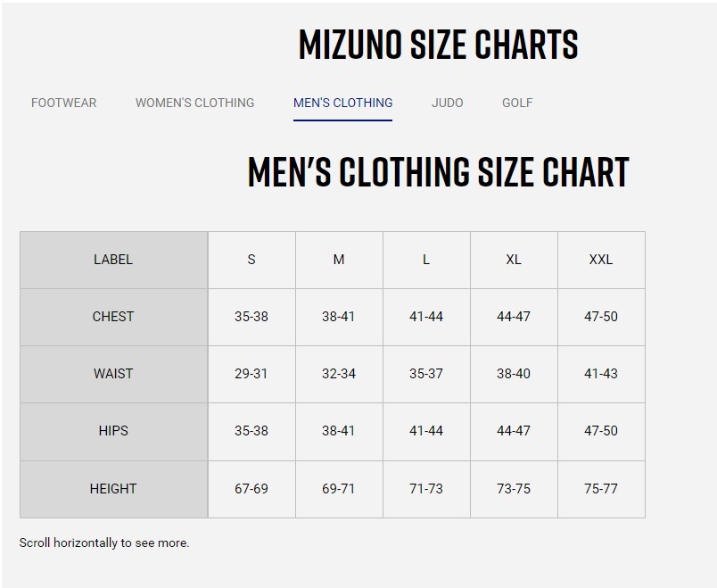Click the S size column header

(251, 260)
